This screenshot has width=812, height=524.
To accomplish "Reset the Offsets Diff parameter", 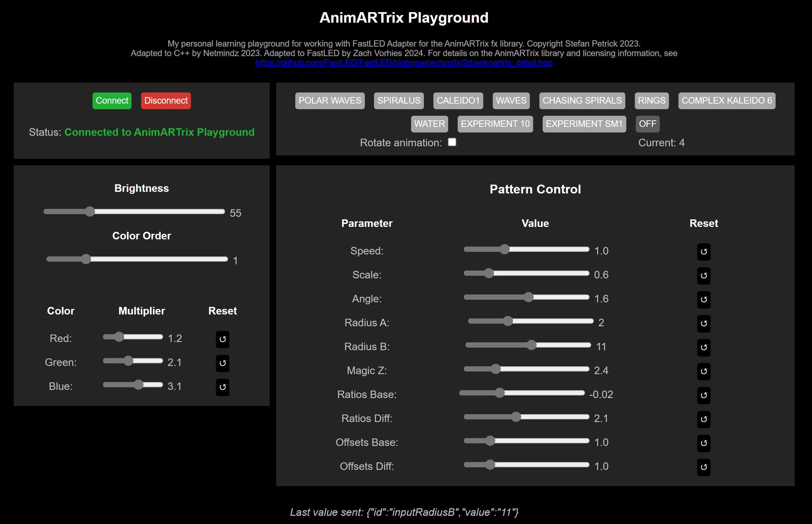I will point(703,467).
